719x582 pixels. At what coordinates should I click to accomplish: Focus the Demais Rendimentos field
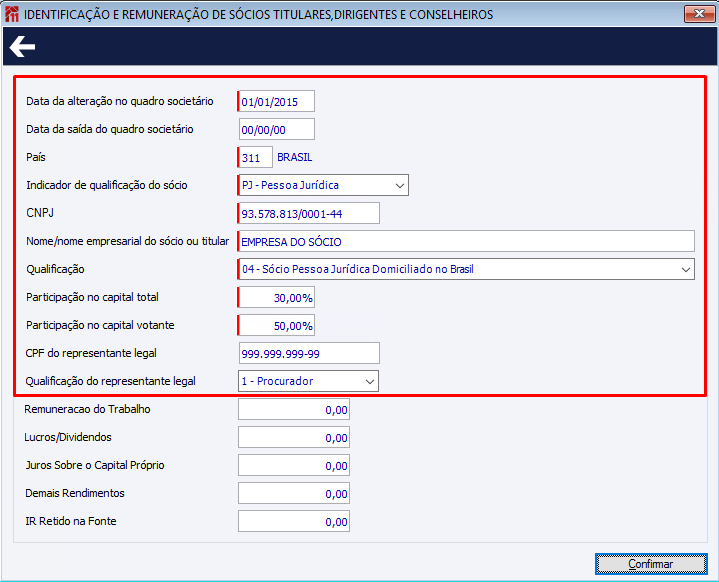click(294, 493)
